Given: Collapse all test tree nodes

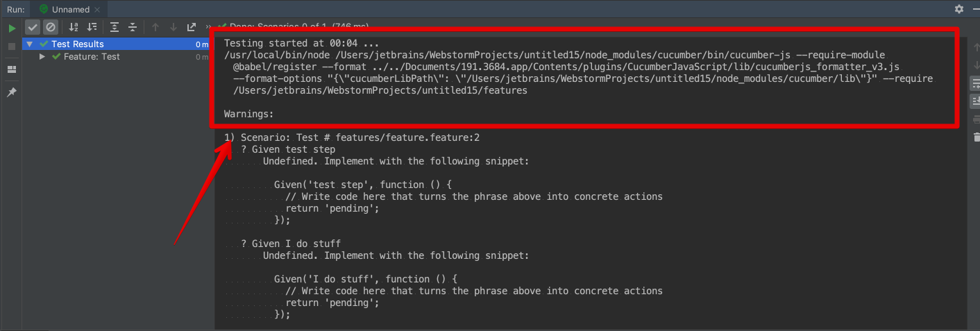Looking at the screenshot, I should pos(133,27).
